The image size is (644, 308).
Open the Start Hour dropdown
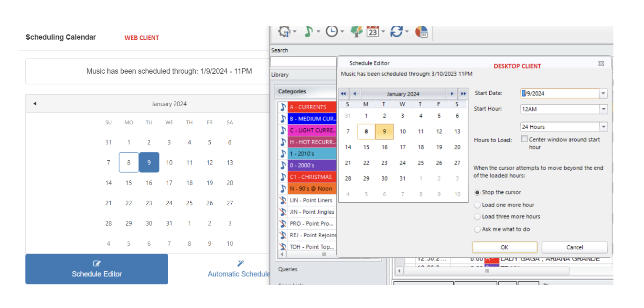(x=603, y=109)
